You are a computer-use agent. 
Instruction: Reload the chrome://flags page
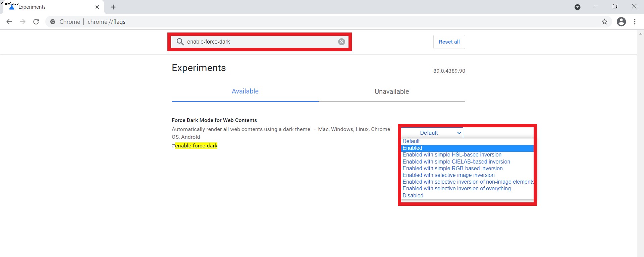36,22
